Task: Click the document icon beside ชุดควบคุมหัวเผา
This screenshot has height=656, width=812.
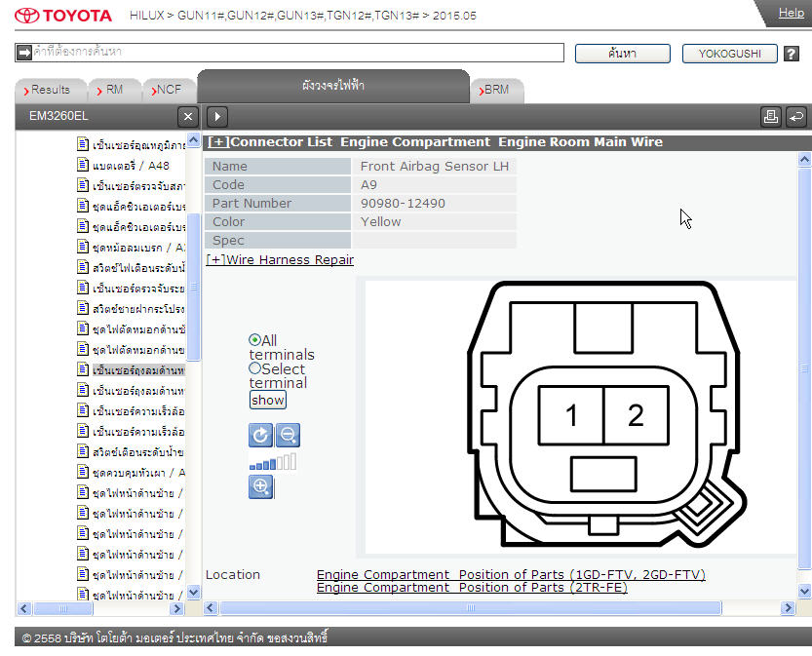Action: (x=83, y=472)
